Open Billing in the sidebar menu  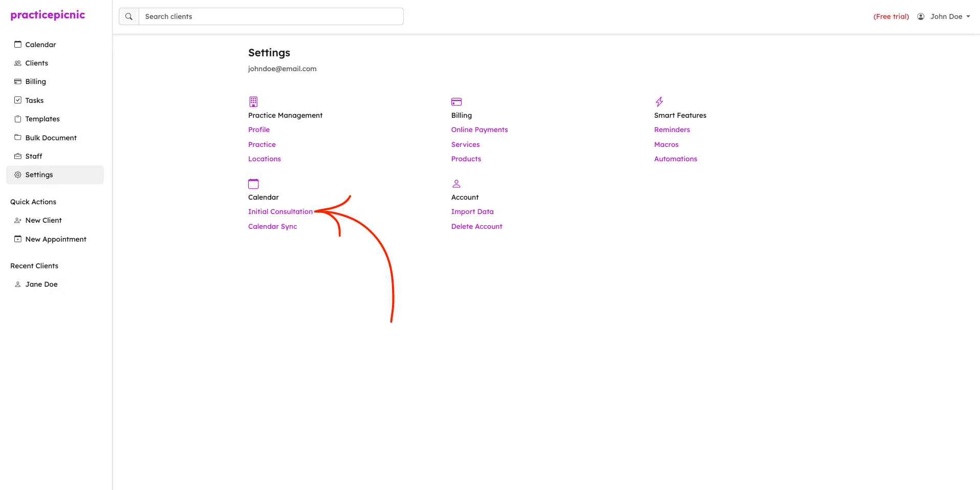click(x=55, y=81)
